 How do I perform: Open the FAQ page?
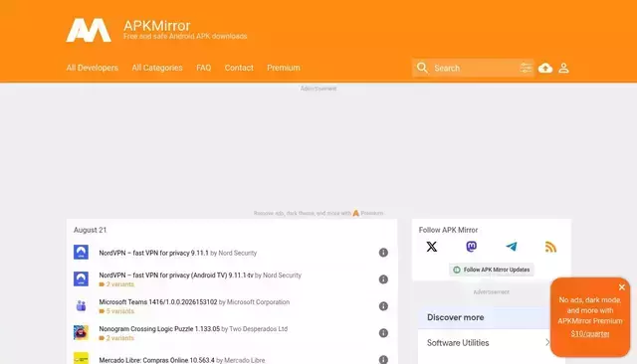pos(203,68)
